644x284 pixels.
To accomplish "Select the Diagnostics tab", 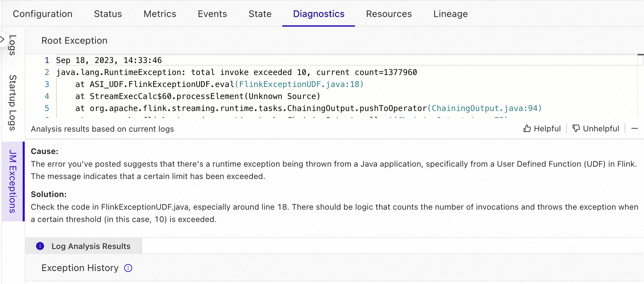I will pyautogui.click(x=319, y=14).
